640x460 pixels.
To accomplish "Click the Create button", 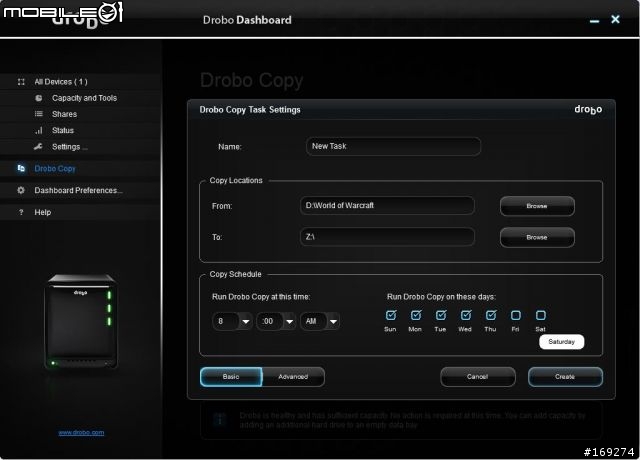I will (565, 377).
